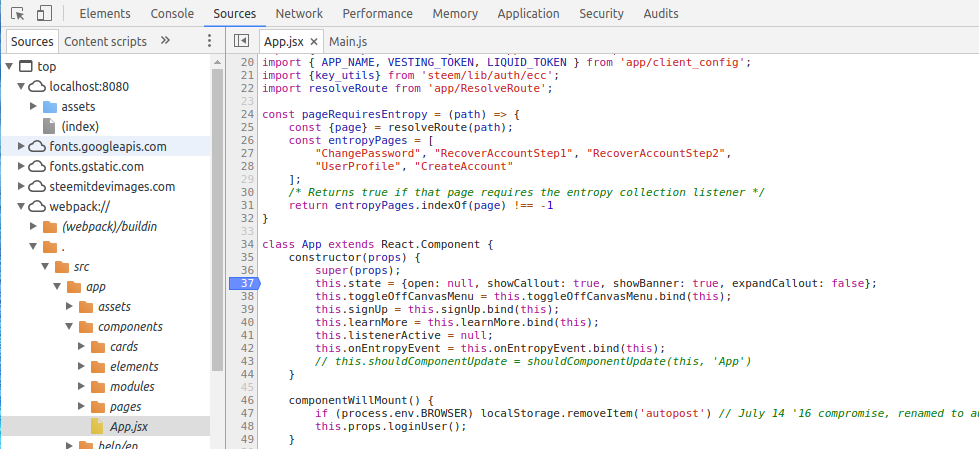This screenshot has height=449, width=979.
Task: Toggle the device toolbar icon
Action: click(44, 13)
